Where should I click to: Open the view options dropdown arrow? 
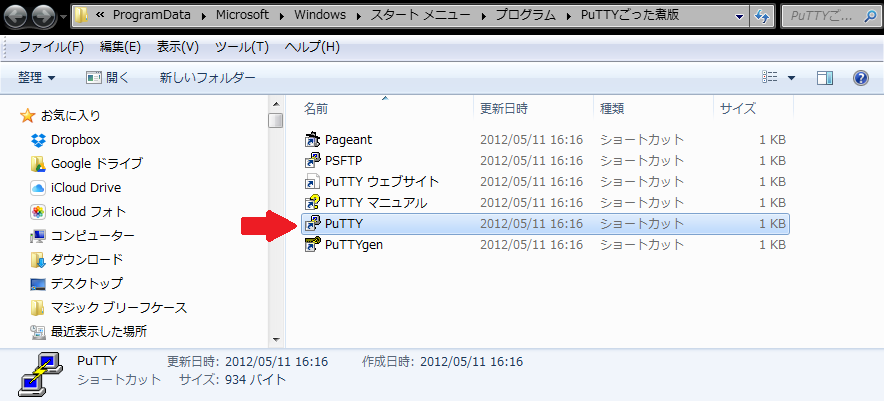click(791, 78)
